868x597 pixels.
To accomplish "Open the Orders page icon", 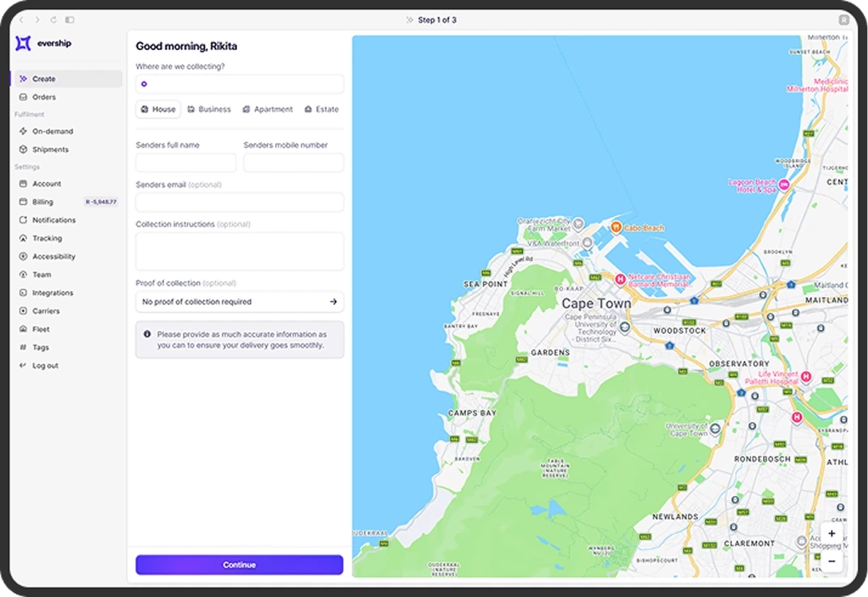I will coord(23,97).
